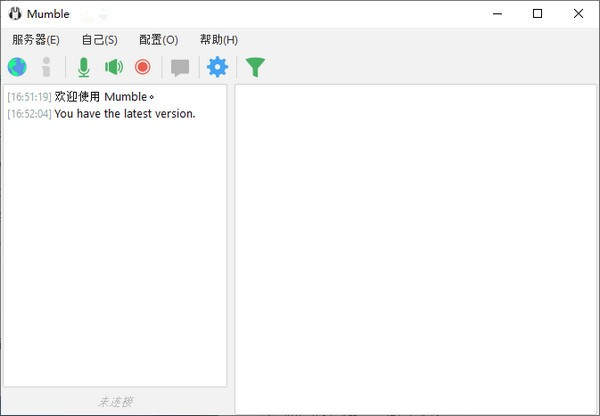Click the server information icon
The width and height of the screenshot is (600, 416).
pos(46,67)
